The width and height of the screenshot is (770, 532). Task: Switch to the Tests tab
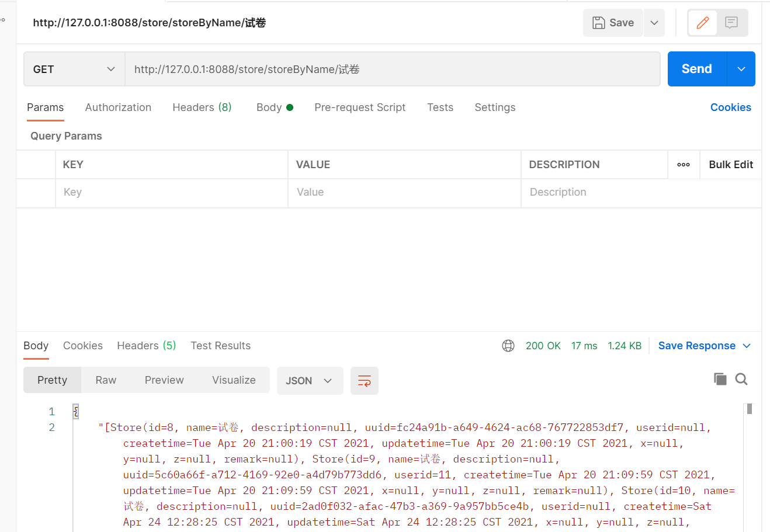(440, 107)
